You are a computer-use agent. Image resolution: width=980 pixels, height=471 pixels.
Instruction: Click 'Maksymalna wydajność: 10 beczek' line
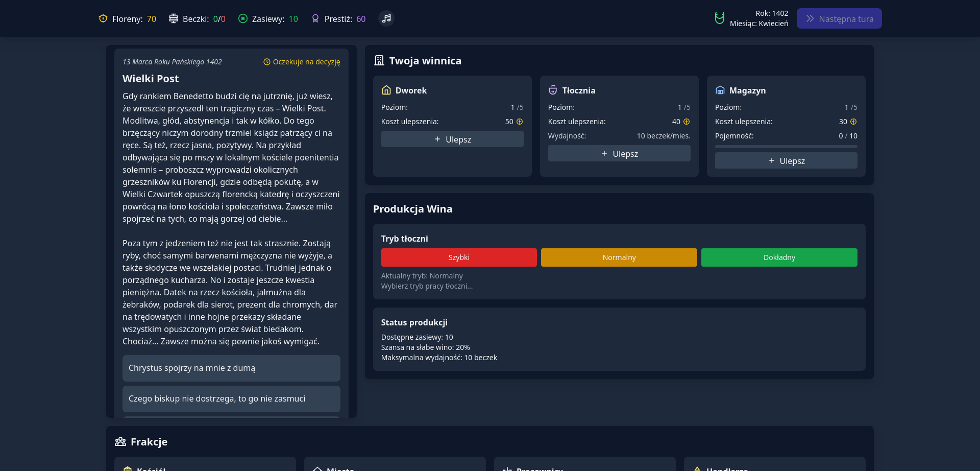[x=439, y=358]
